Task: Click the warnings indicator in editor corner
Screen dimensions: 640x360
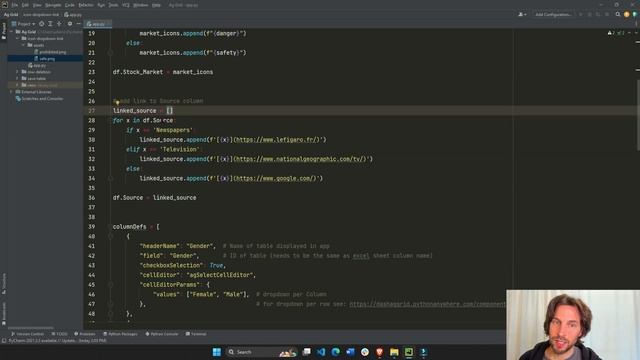Action: point(616,33)
